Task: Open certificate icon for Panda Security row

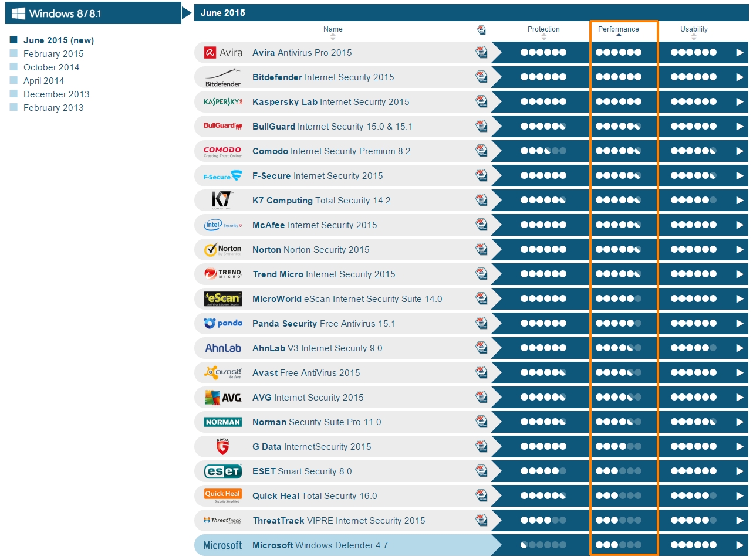Action: tap(481, 323)
